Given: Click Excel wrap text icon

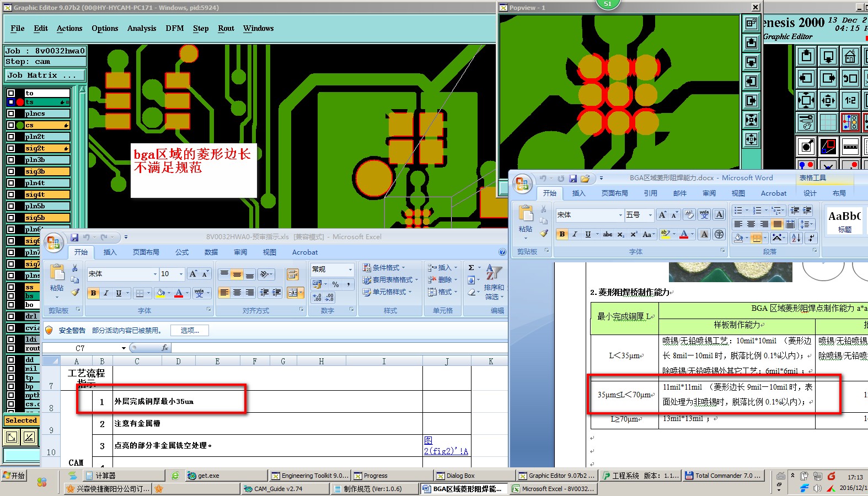Looking at the screenshot, I should coord(292,274).
